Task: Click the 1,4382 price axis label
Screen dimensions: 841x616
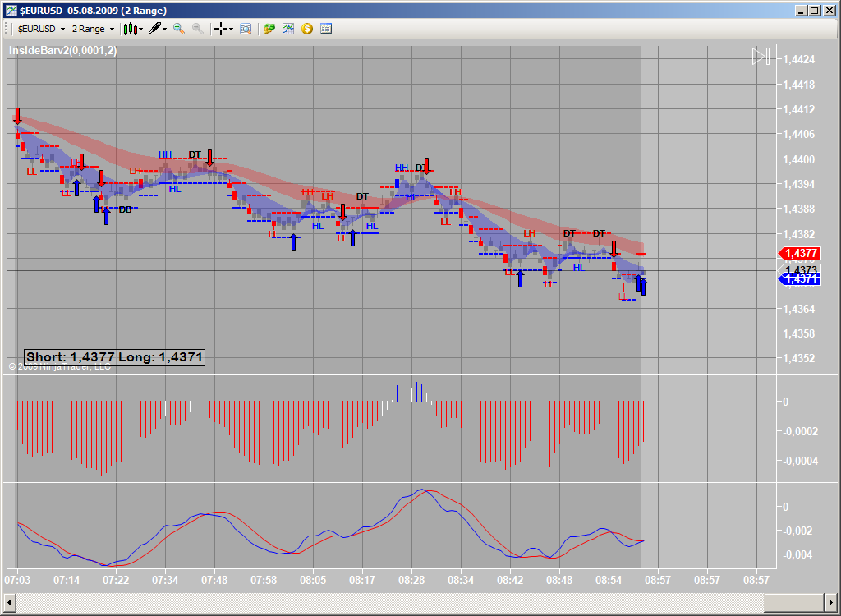Action: coord(799,234)
